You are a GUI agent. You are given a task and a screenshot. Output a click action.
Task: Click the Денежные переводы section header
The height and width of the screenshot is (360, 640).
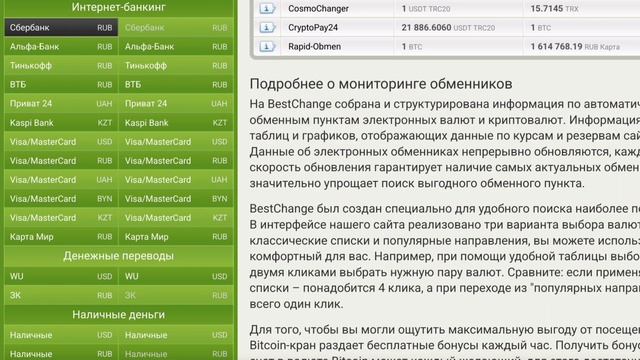point(119,256)
